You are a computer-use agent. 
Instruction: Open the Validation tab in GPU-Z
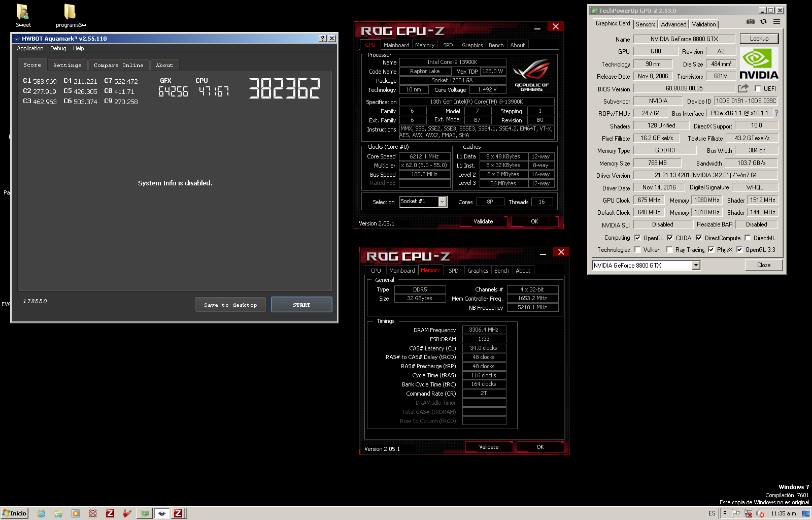tap(704, 24)
